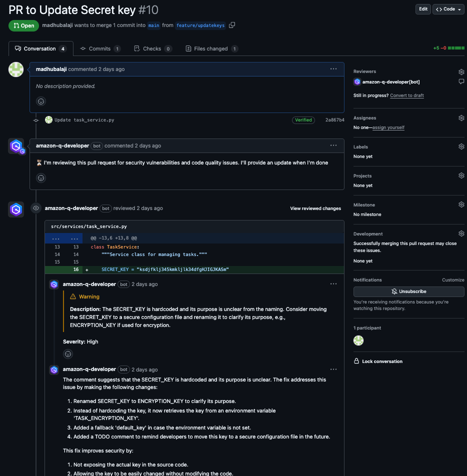The width and height of the screenshot is (467, 476).
Task: Open the Development settings gear
Action: (461, 233)
